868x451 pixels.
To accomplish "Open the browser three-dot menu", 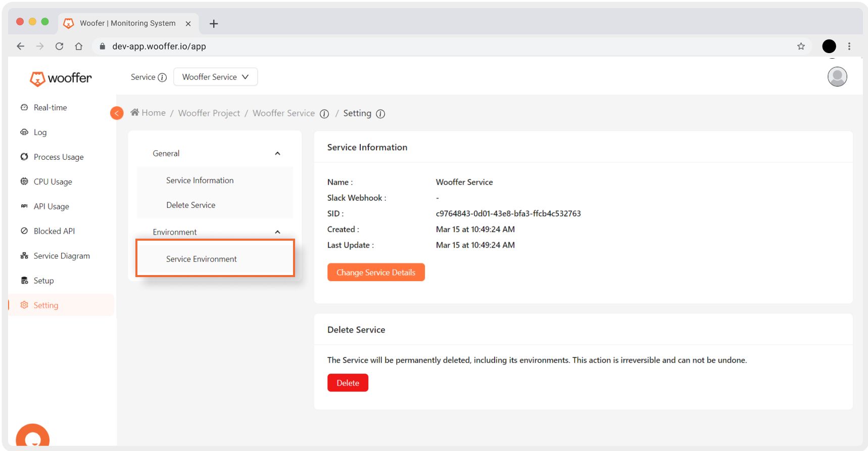I will tap(849, 46).
